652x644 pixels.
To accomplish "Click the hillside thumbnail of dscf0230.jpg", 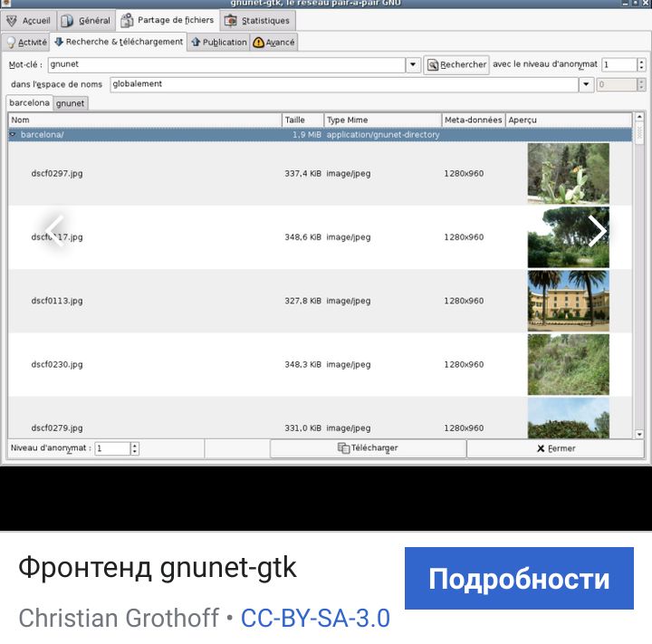I will [569, 364].
